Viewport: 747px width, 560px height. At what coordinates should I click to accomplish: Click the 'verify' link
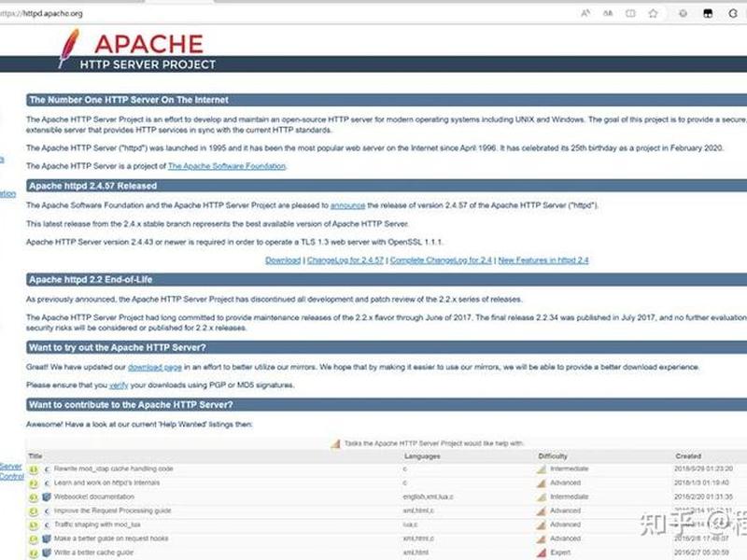(x=119, y=385)
